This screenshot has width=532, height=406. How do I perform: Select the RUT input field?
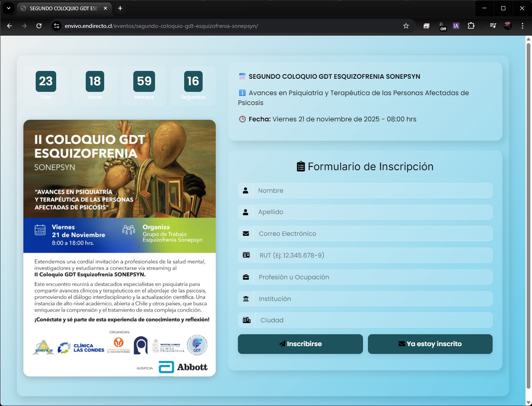click(x=372, y=255)
